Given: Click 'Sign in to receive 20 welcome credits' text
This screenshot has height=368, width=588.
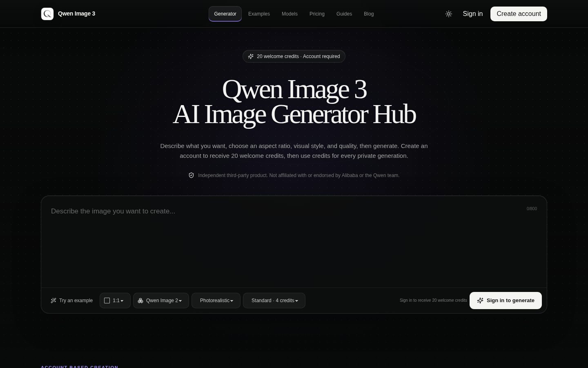Looking at the screenshot, I should tap(433, 301).
